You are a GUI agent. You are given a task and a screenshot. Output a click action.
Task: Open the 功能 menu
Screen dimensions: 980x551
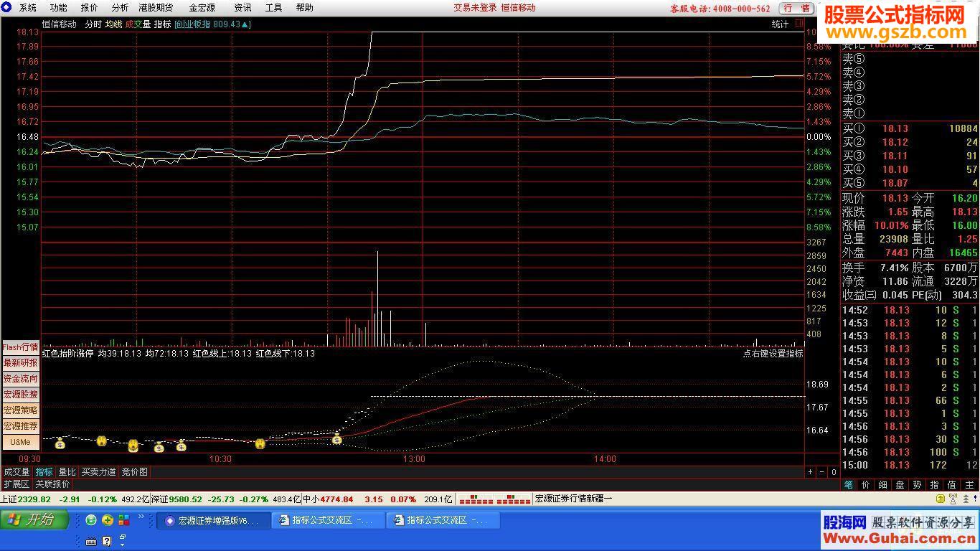click(x=59, y=8)
